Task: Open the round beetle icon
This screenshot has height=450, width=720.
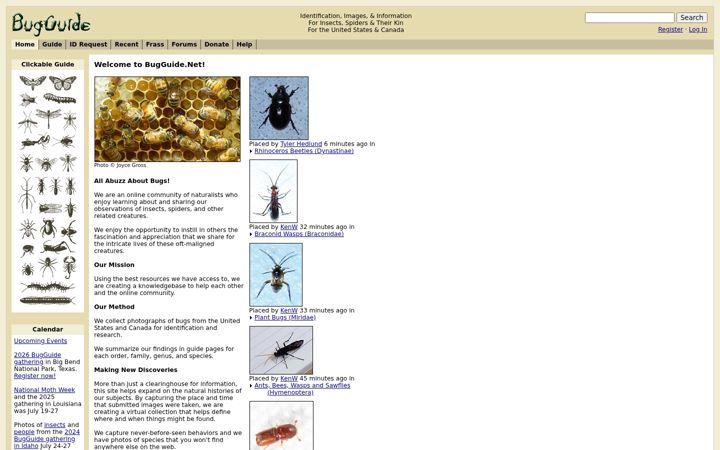Action: [x=48, y=228]
